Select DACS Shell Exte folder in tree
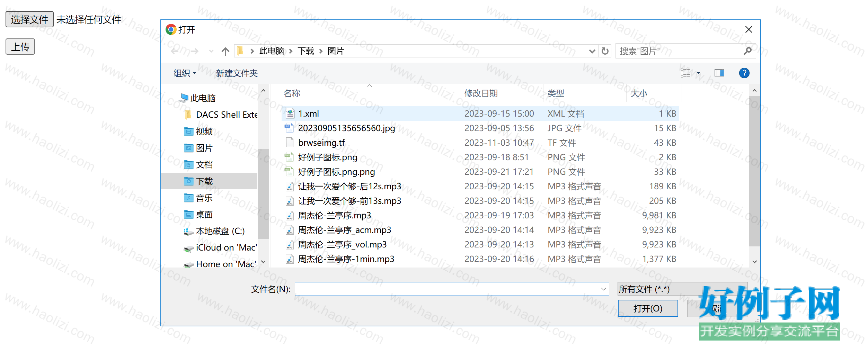Image resolution: width=868 pixels, height=344 pixels. pos(221,115)
